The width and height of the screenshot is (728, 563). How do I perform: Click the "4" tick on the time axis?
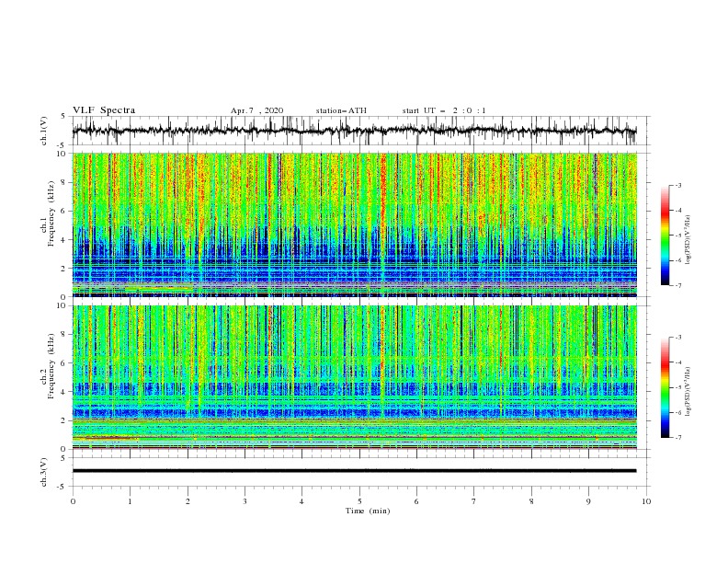[301, 501]
